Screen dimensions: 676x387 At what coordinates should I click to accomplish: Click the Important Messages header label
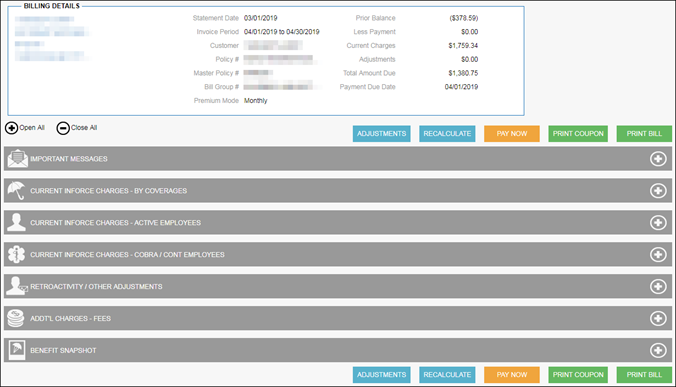coord(69,159)
